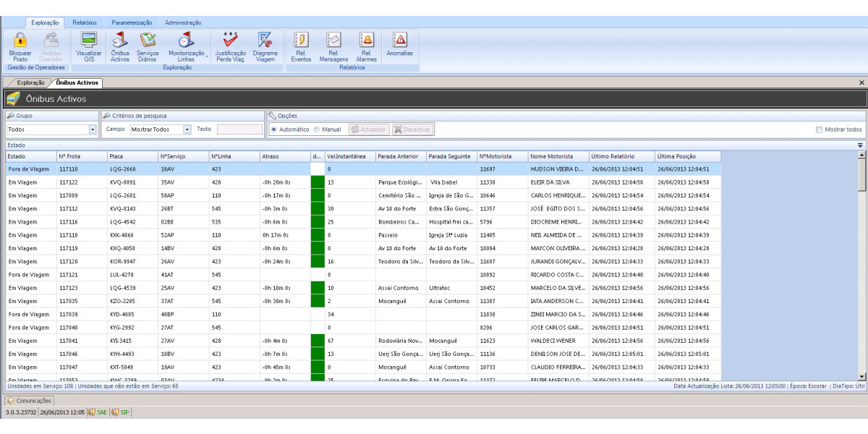Screen dimensions: 868x434
Task: Open the Anomalias warning icon
Action: tap(399, 41)
